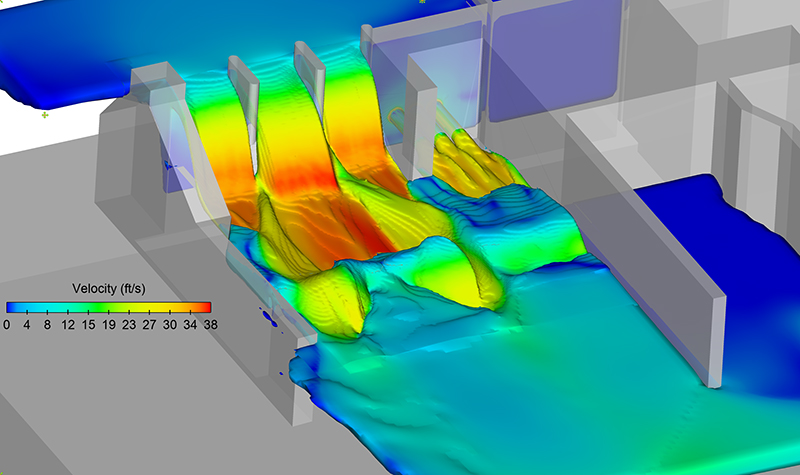The image size is (800, 475).
Task: Click the 19 tick label on the legend
Action: 110,324
